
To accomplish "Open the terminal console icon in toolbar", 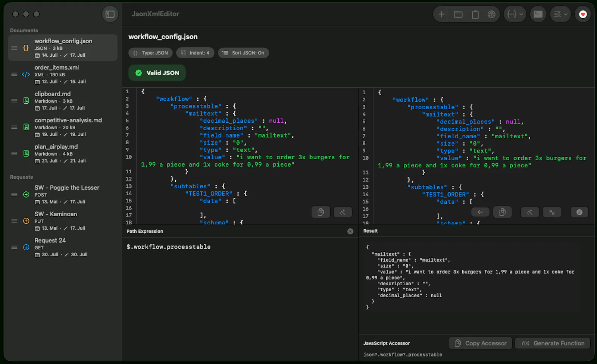I will pos(538,14).
